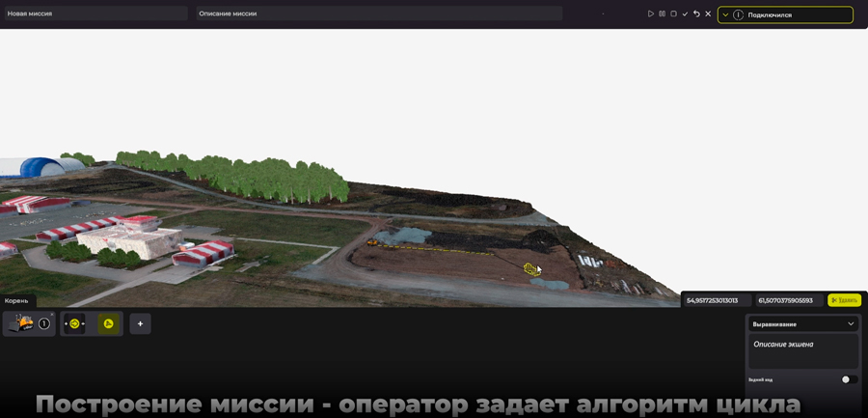868x418 pixels.
Task: Click the "Описание экшена" text area
Action: tap(802, 351)
